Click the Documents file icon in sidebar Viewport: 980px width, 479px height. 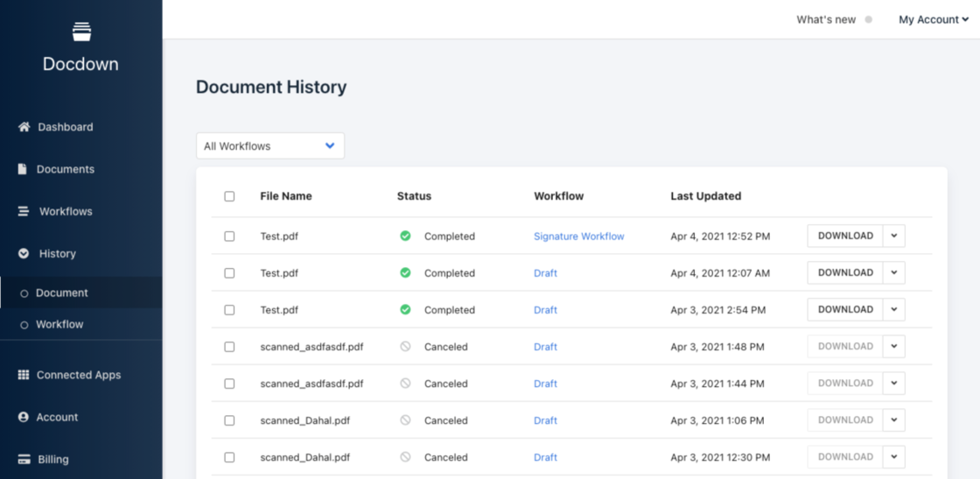coord(23,169)
